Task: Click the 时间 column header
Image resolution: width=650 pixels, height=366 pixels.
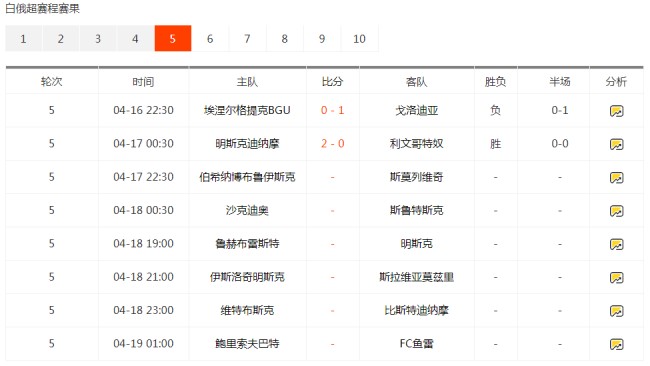Action: (x=143, y=82)
